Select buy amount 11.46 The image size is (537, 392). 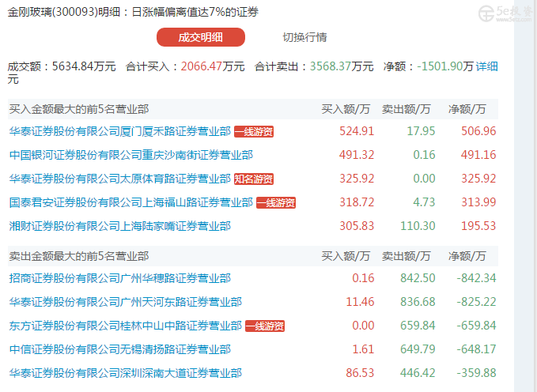tap(360, 302)
